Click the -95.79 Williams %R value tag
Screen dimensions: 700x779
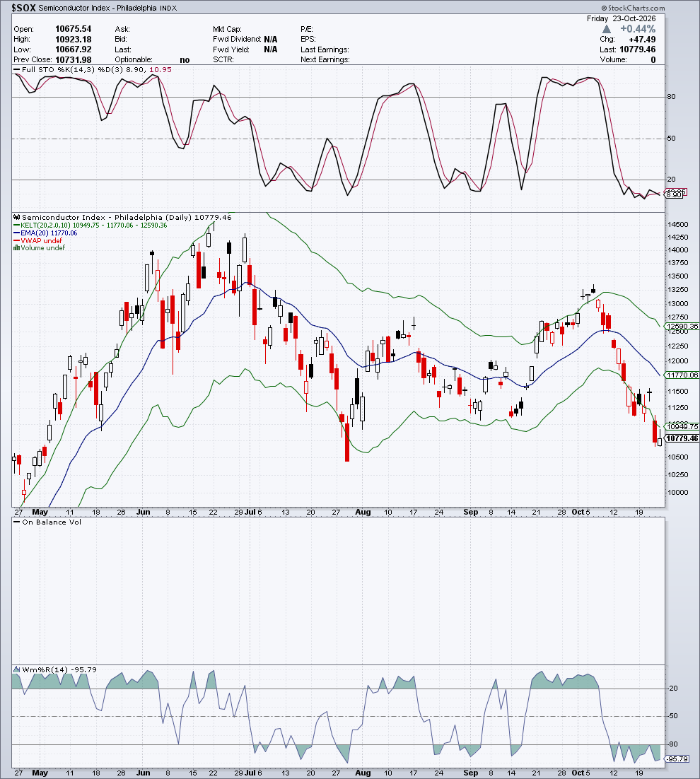[677, 758]
